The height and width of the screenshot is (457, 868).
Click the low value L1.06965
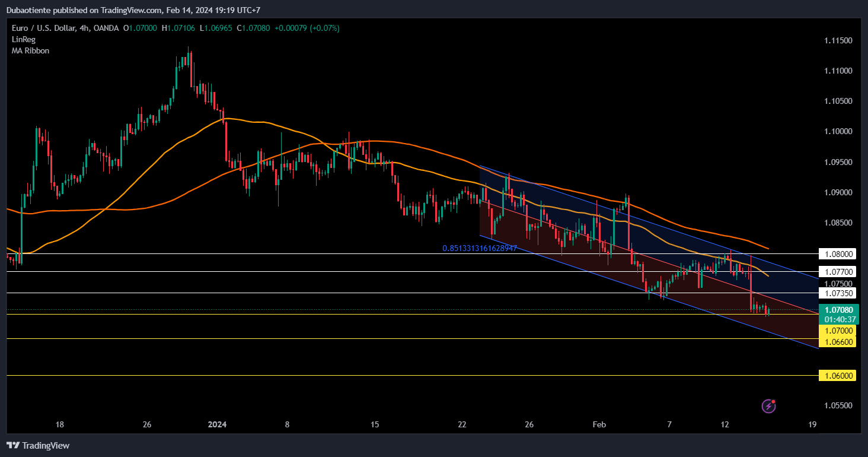pyautogui.click(x=217, y=28)
